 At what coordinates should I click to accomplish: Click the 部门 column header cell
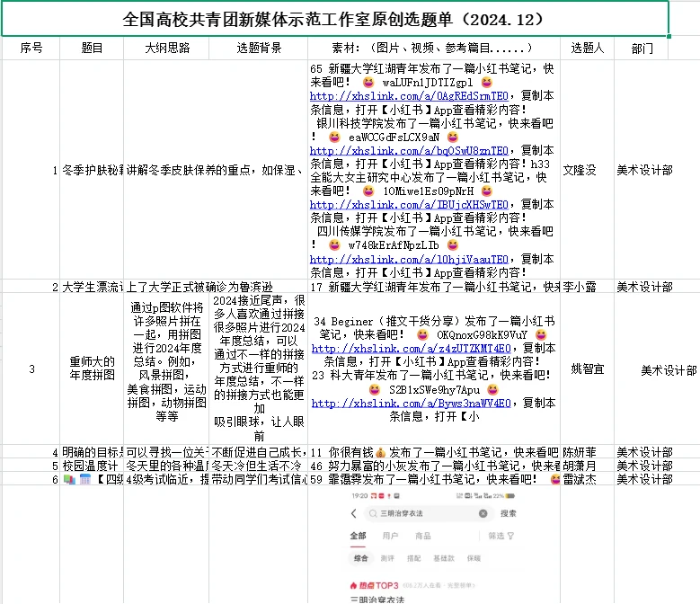click(x=642, y=48)
